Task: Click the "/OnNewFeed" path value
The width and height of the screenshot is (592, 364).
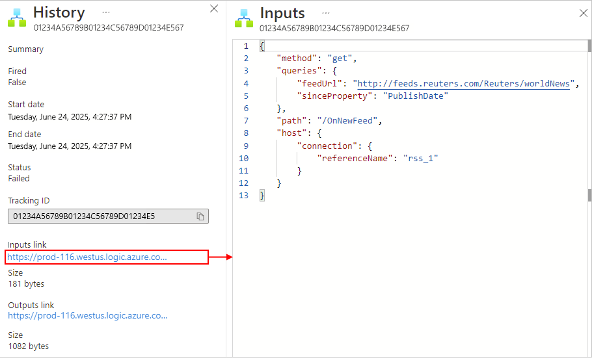Action: click(347, 121)
